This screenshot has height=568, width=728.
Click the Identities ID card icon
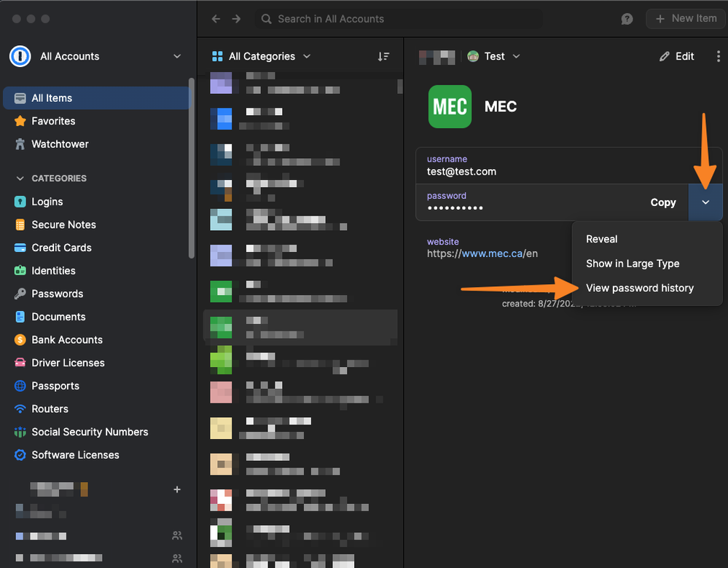point(20,271)
